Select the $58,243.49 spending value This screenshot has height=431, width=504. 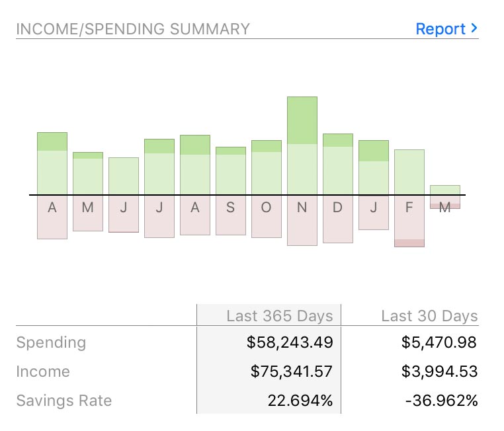290,342
